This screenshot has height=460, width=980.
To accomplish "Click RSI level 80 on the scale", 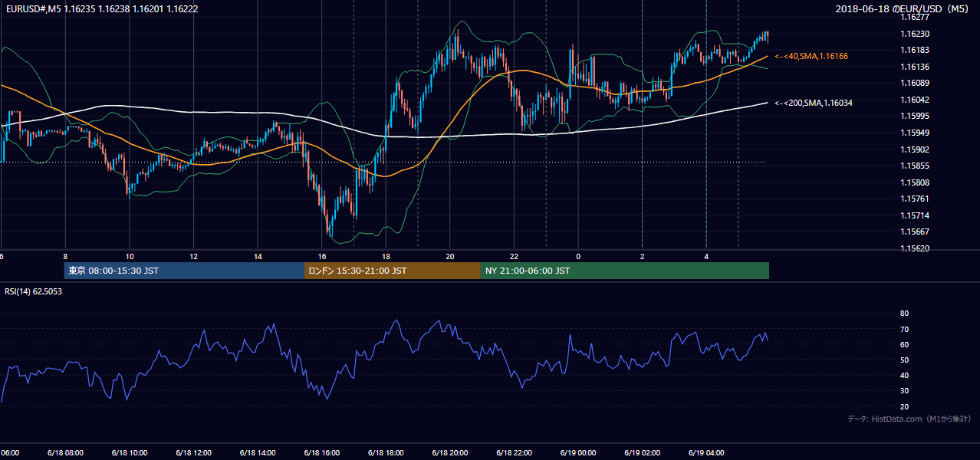I will tap(904, 314).
